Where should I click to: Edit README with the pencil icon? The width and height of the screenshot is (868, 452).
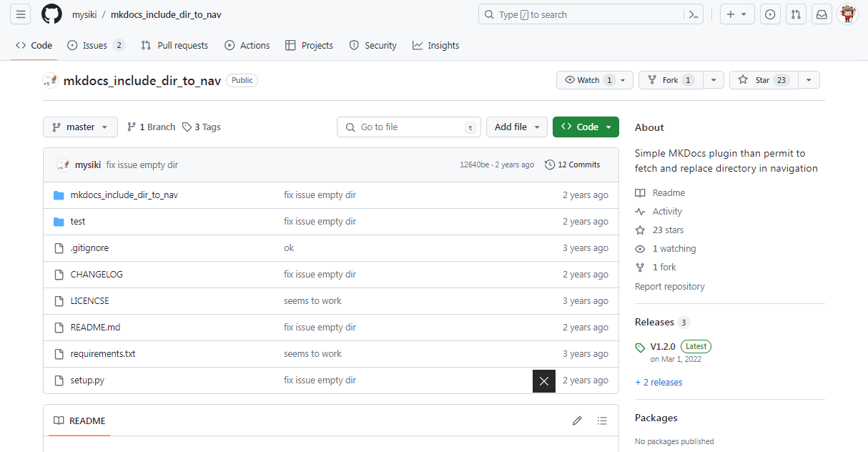click(x=577, y=421)
